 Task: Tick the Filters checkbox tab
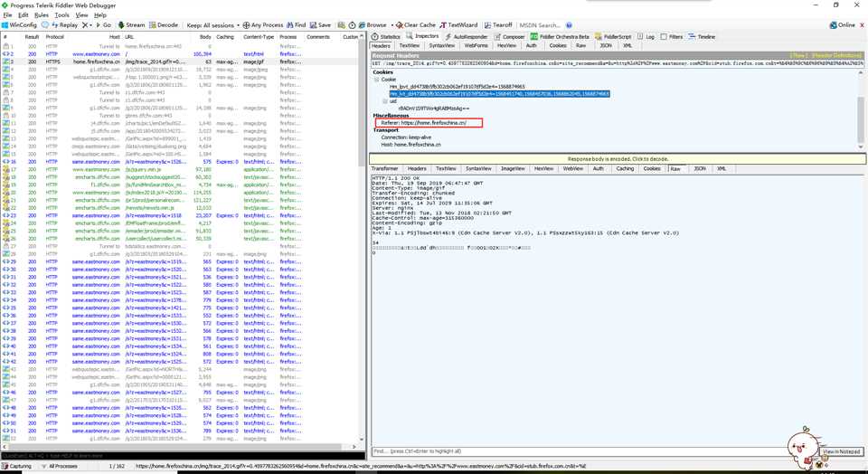(672, 37)
